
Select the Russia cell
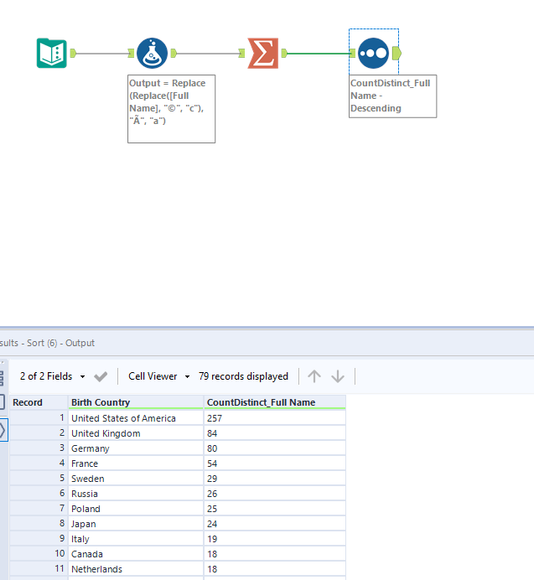[136, 494]
